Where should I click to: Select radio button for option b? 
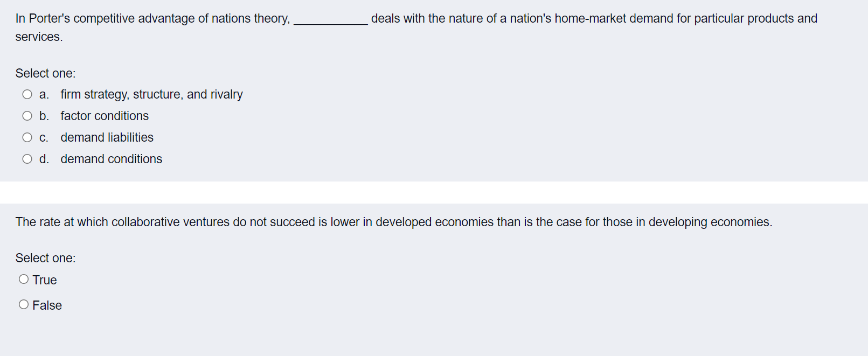pos(27,115)
